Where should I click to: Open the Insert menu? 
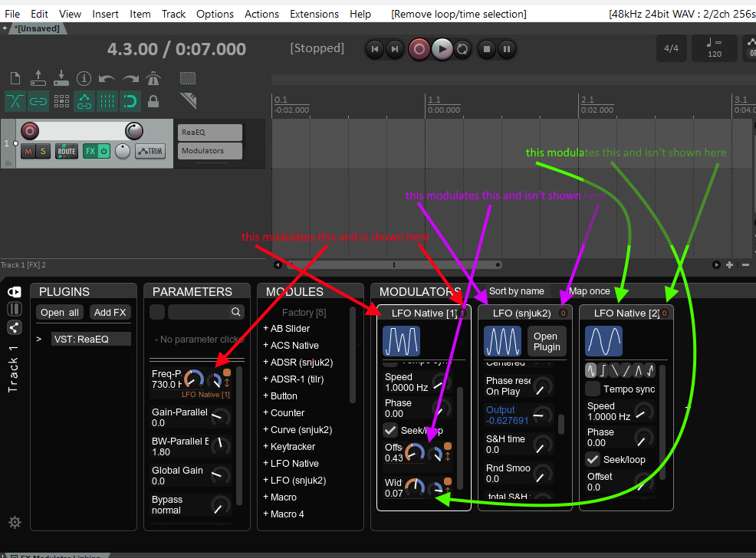coord(105,14)
